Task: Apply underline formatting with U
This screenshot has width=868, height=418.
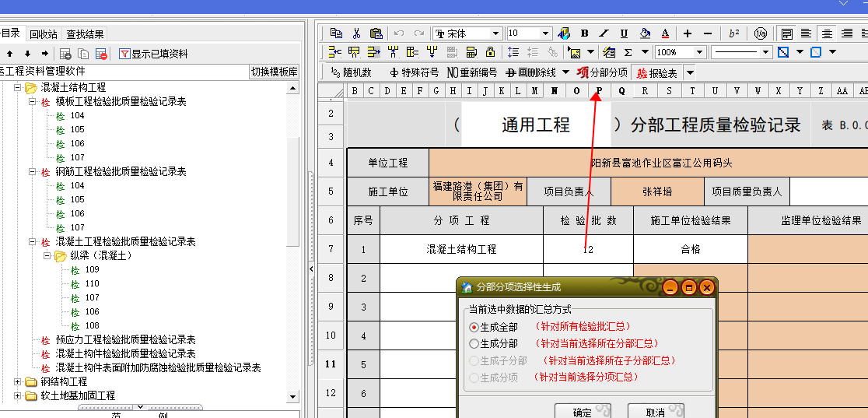Action: coord(624,33)
